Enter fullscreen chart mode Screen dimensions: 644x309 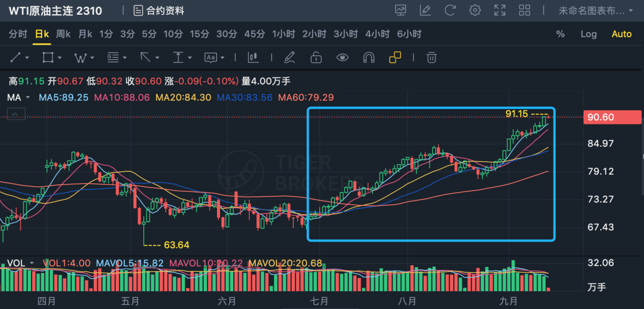point(500,10)
